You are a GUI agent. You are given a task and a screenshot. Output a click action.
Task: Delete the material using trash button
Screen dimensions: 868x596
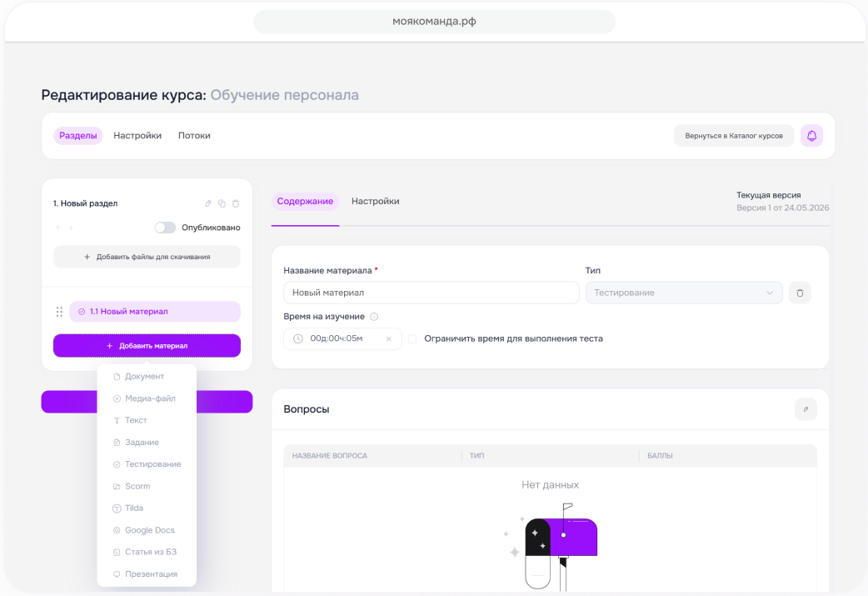tap(800, 293)
